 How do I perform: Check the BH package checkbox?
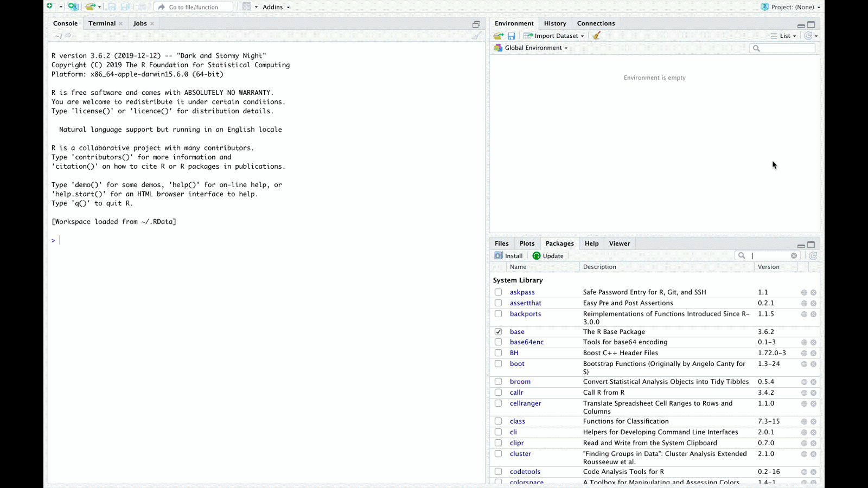(x=498, y=353)
